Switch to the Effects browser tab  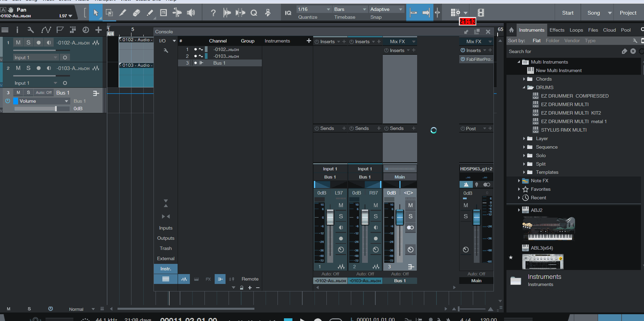pyautogui.click(x=557, y=30)
